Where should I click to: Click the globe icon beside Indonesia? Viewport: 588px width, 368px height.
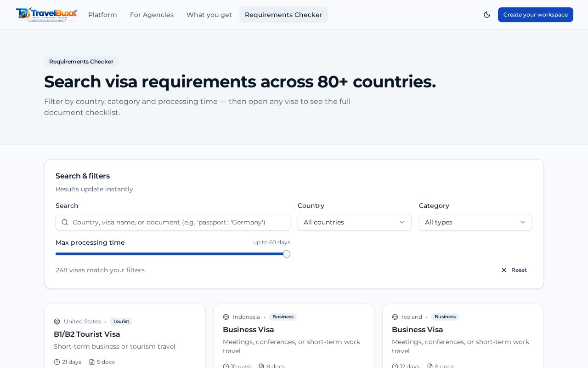point(226,317)
